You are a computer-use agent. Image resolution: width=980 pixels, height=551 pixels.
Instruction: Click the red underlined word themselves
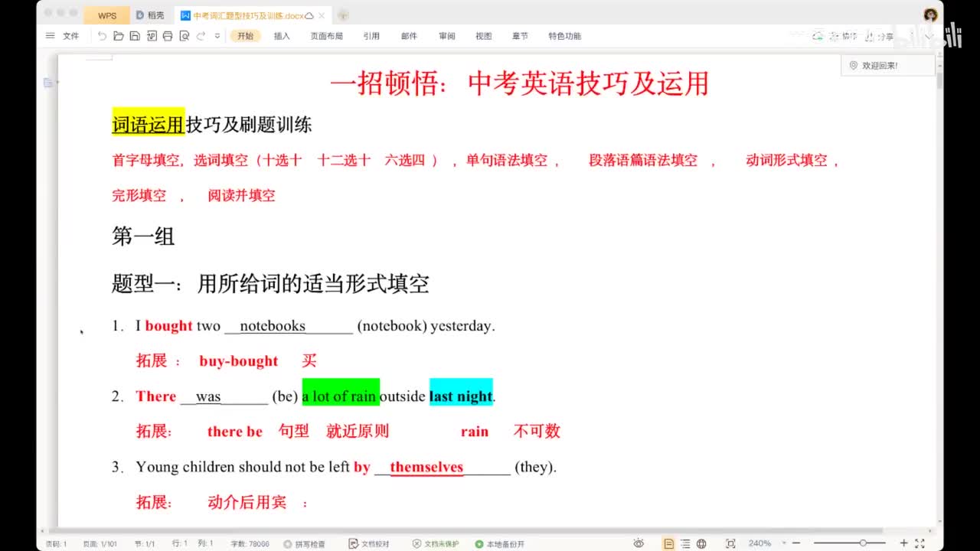[x=426, y=467]
